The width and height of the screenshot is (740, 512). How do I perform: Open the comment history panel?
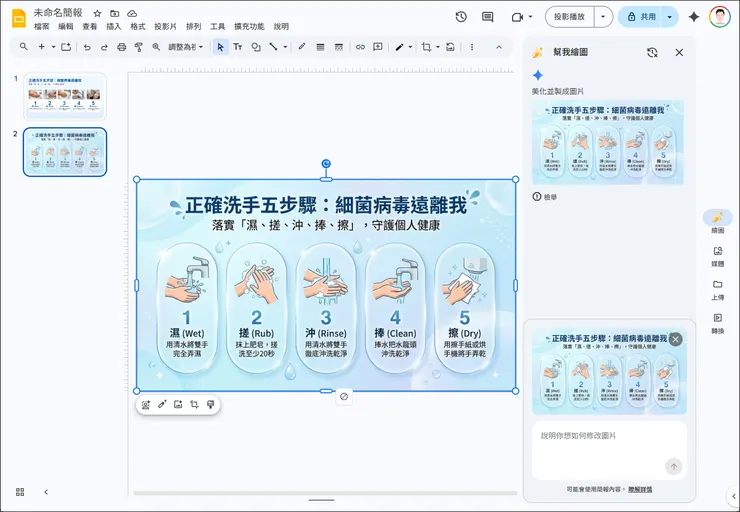coord(488,17)
